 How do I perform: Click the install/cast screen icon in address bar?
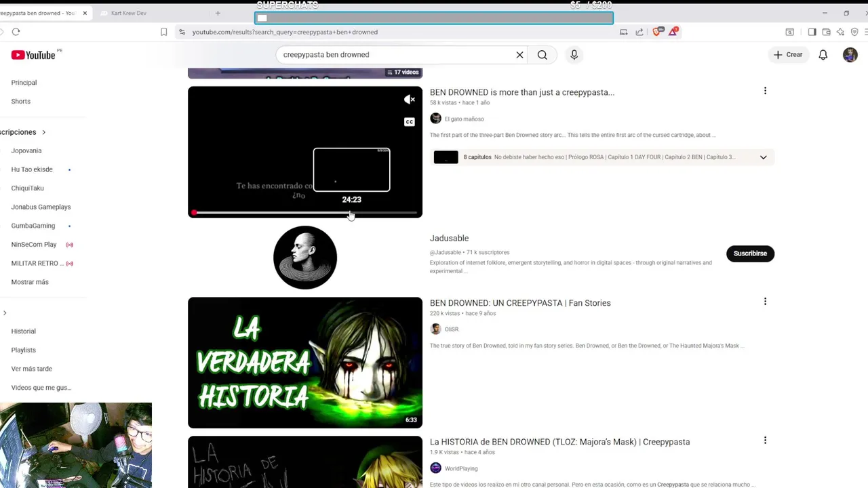click(623, 32)
